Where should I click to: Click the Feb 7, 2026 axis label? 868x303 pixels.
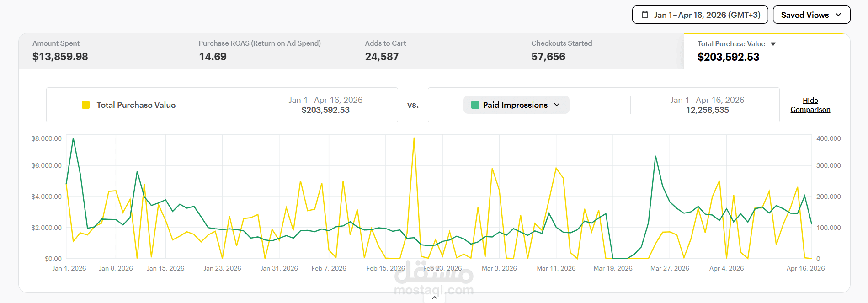[329, 268]
